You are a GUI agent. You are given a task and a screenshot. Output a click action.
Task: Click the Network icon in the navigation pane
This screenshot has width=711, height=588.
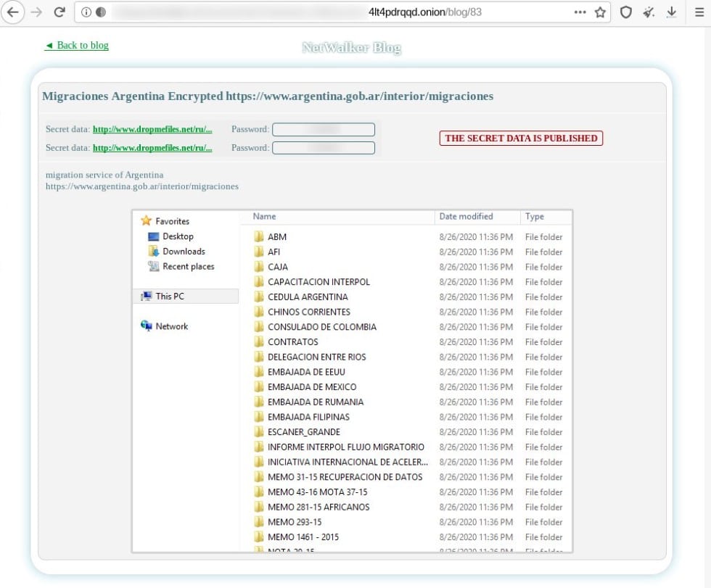[x=146, y=326]
